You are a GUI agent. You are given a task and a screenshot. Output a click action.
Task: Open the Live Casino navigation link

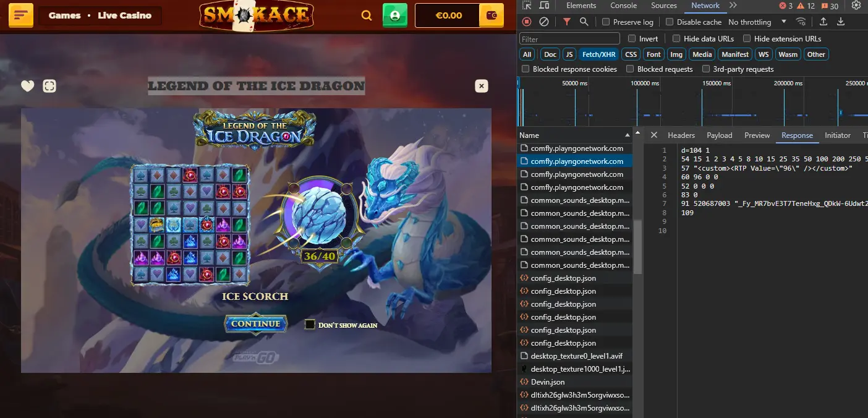point(124,15)
